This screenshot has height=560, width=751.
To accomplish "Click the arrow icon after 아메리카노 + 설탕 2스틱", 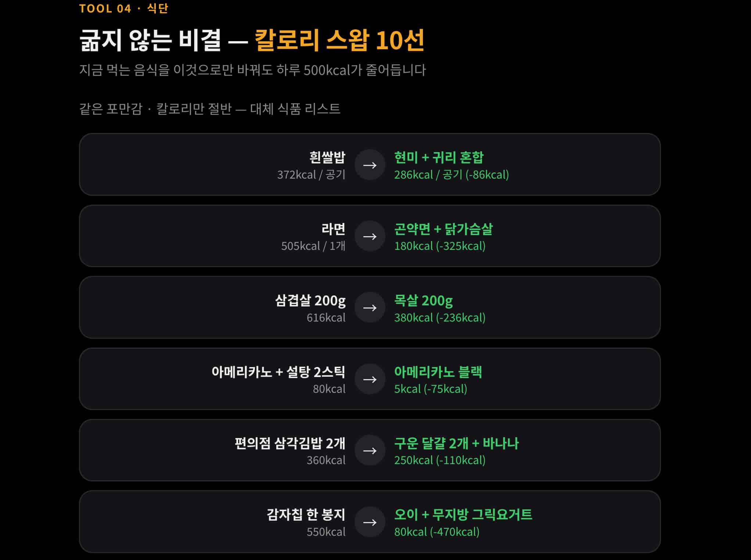I will click(370, 379).
